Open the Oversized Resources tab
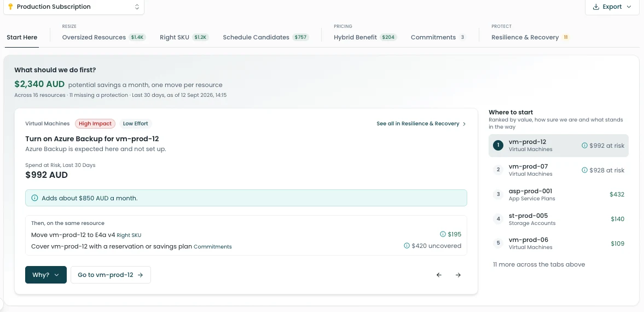The width and height of the screenshot is (644, 312). (104, 37)
